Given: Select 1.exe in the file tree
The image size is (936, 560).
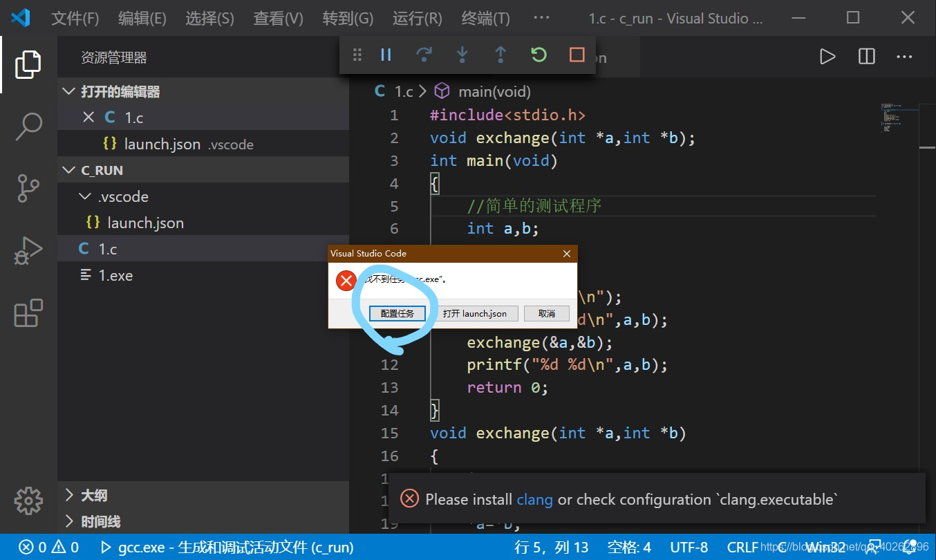Looking at the screenshot, I should (203, 275).
